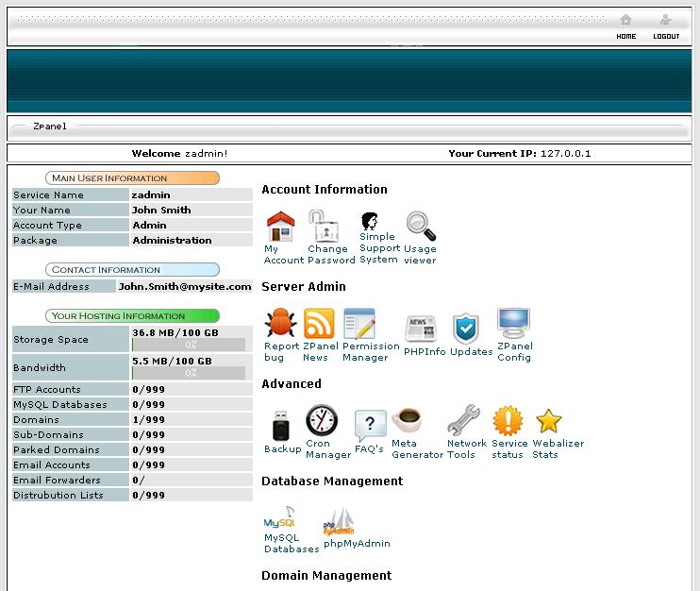Image resolution: width=700 pixels, height=591 pixels.
Task: Open the Backup drive icon
Action: click(x=281, y=427)
